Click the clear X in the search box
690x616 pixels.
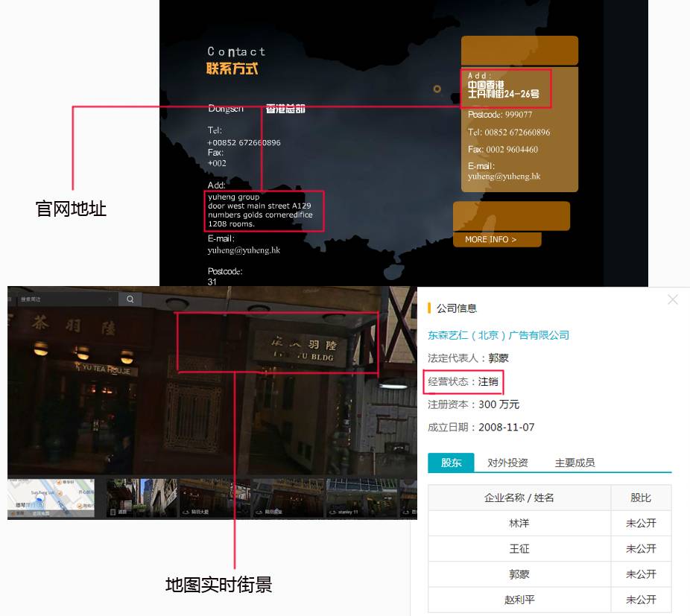pos(110,299)
